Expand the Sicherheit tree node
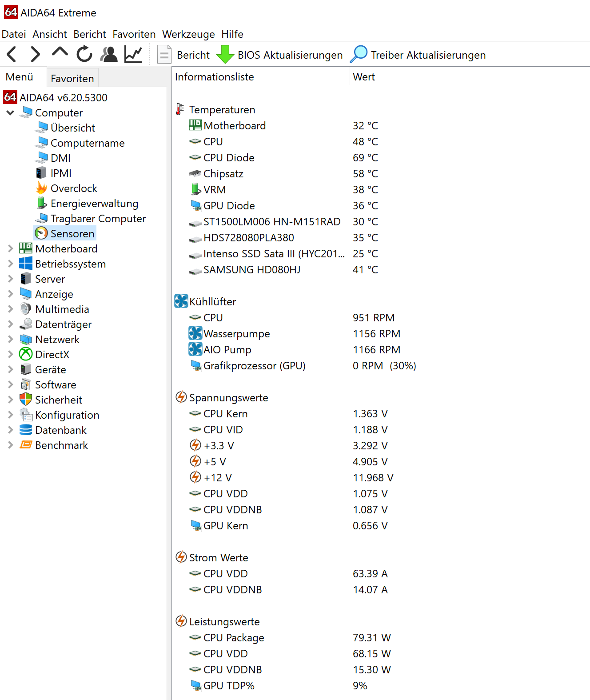Image resolution: width=590 pixels, height=700 pixels. pos(10,400)
